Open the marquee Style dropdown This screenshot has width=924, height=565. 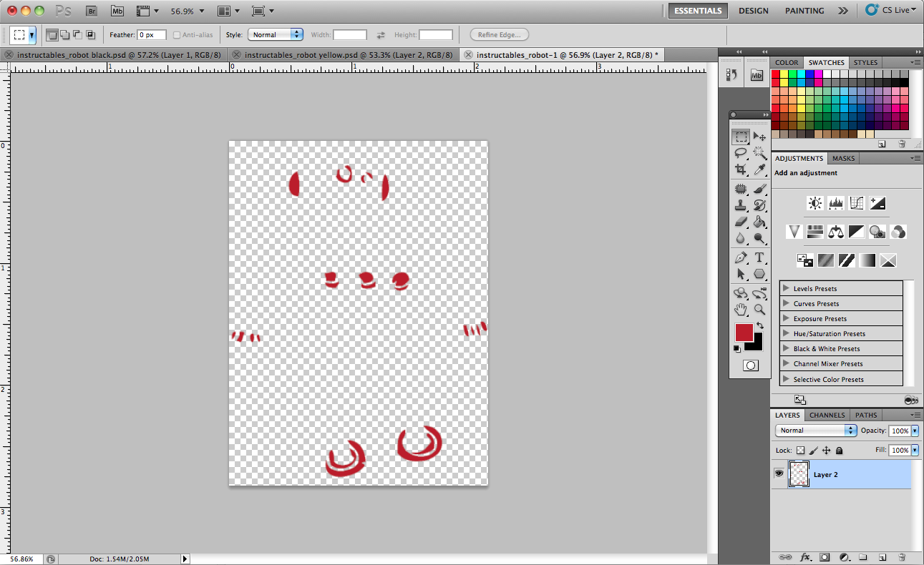pyautogui.click(x=276, y=34)
